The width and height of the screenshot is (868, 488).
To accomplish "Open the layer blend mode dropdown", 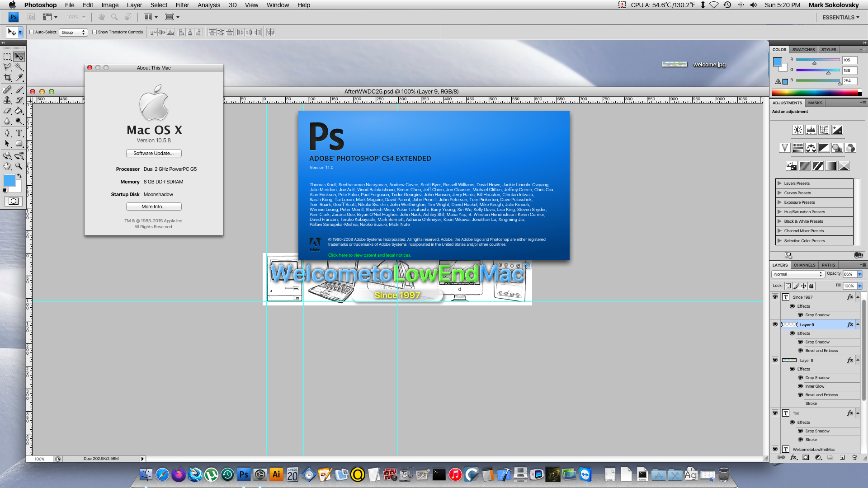I will pos(798,274).
